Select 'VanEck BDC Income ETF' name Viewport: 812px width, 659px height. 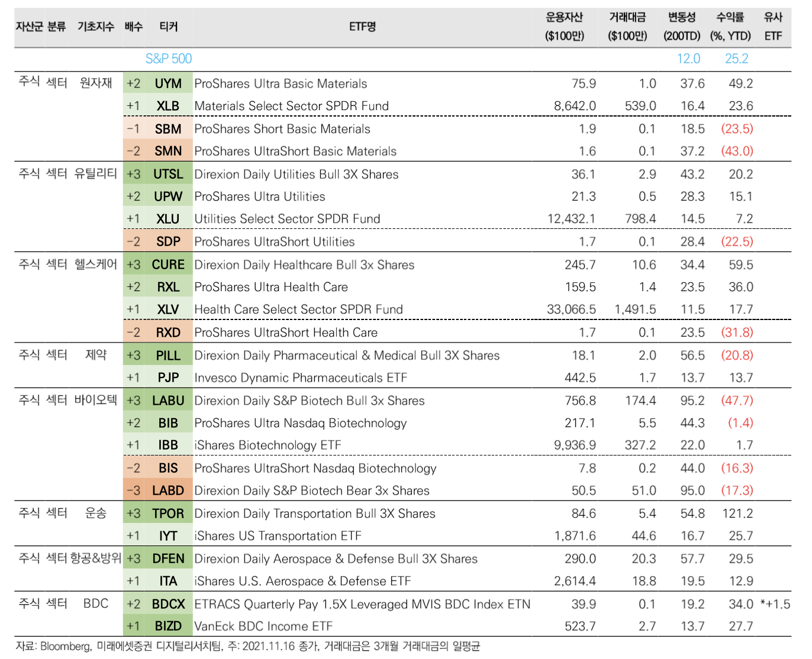click(x=263, y=626)
